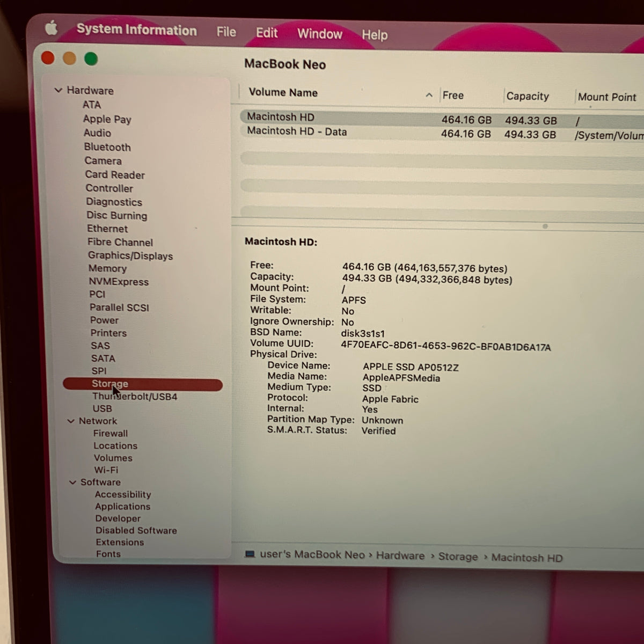Select NVMExpress in the sidebar
Screen dimensions: 644x644
tap(119, 282)
